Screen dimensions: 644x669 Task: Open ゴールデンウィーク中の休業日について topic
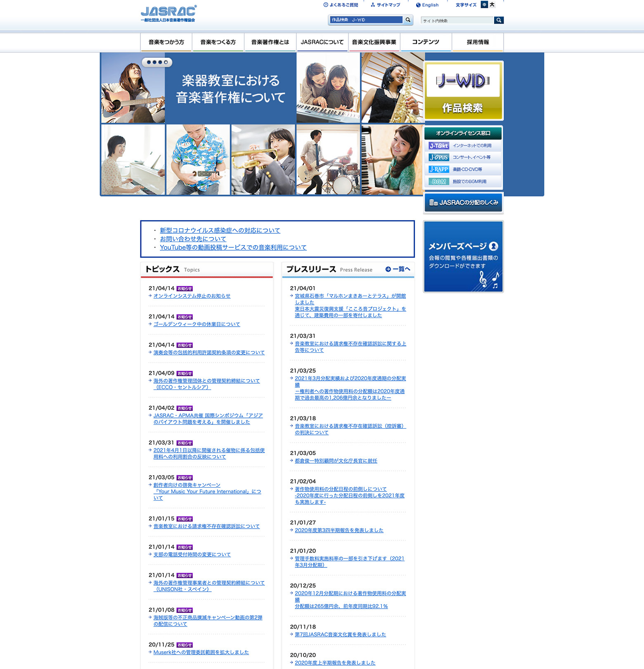click(x=197, y=324)
